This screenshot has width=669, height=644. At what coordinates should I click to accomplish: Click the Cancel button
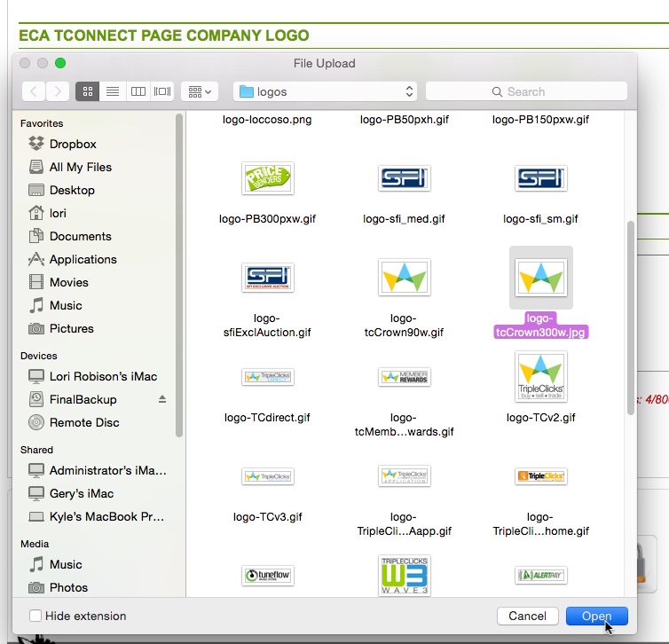coord(527,616)
